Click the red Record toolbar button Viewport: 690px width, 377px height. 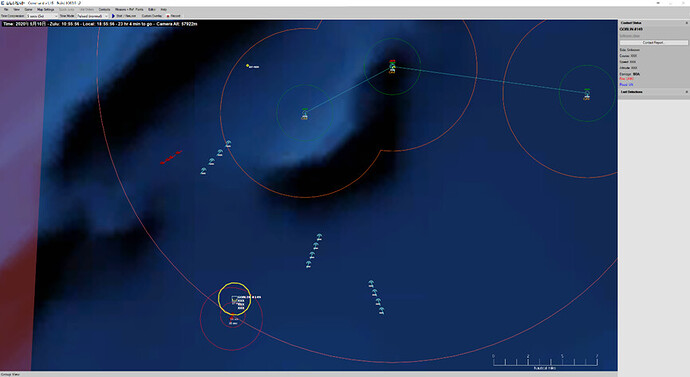(x=173, y=16)
